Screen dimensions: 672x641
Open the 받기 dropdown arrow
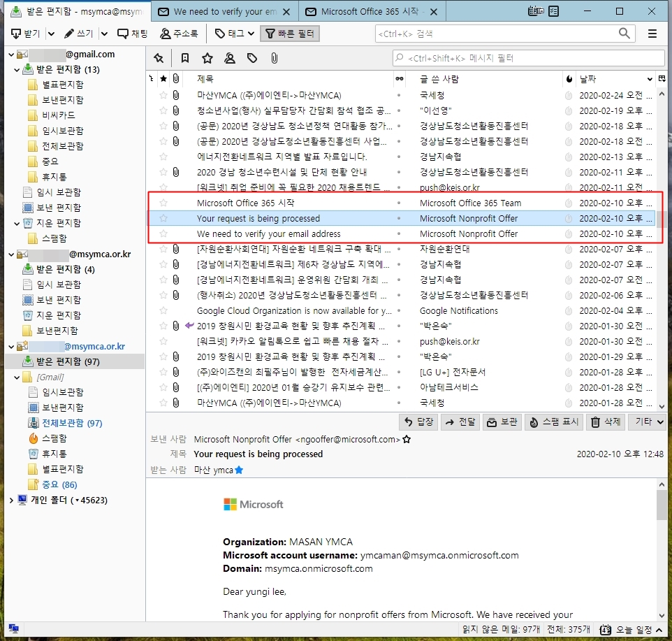click(x=51, y=34)
